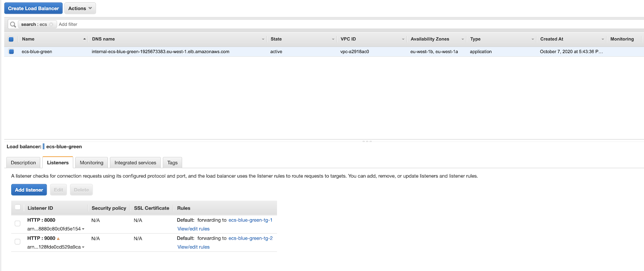The image size is (644, 271).
Task: Click the Created At column sort arrow
Action: (x=603, y=39)
